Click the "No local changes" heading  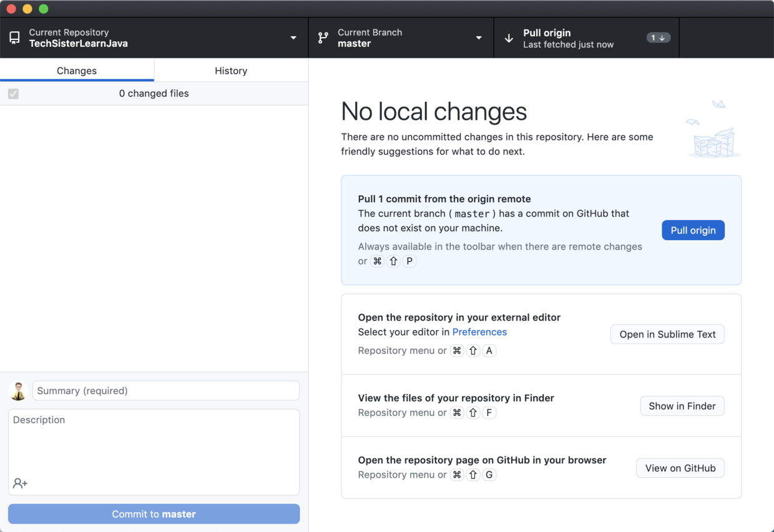(x=434, y=112)
